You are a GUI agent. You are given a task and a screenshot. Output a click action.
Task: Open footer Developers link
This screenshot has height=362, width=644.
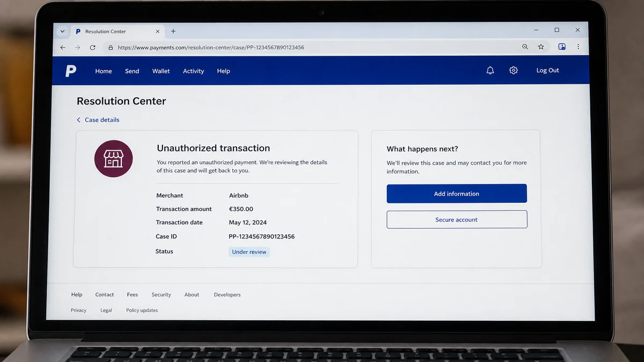coord(227,294)
